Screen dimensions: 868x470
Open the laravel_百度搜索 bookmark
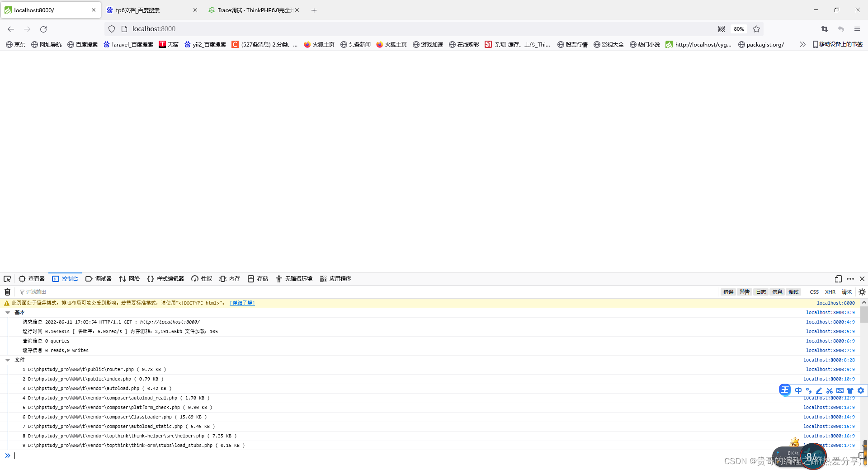[128, 44]
